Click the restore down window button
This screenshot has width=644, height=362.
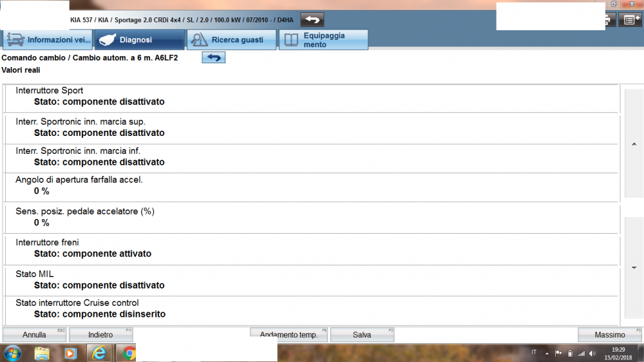pyautogui.click(x=614, y=4)
